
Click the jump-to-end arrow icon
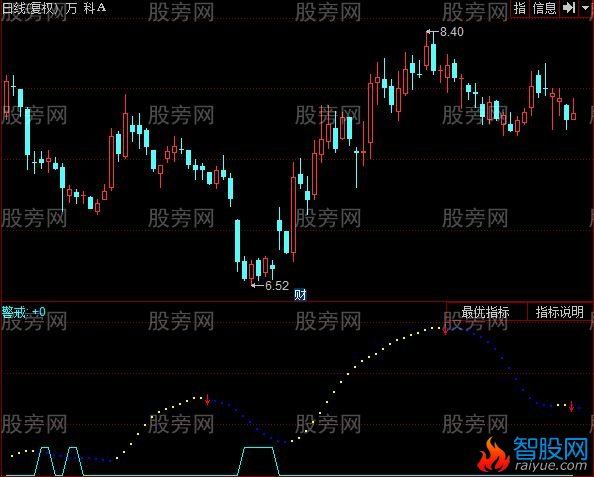tap(569, 8)
